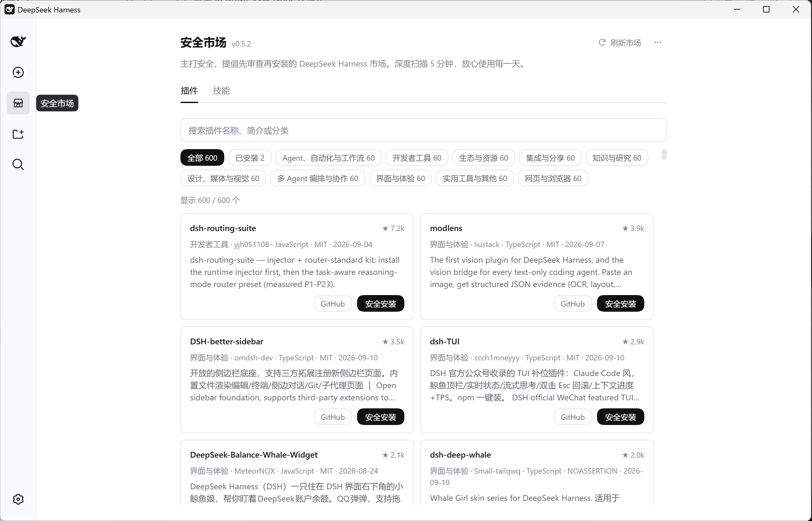812x521 pixels.
Task: Open settings gear icon at sidebar bottom
Action: click(18, 499)
